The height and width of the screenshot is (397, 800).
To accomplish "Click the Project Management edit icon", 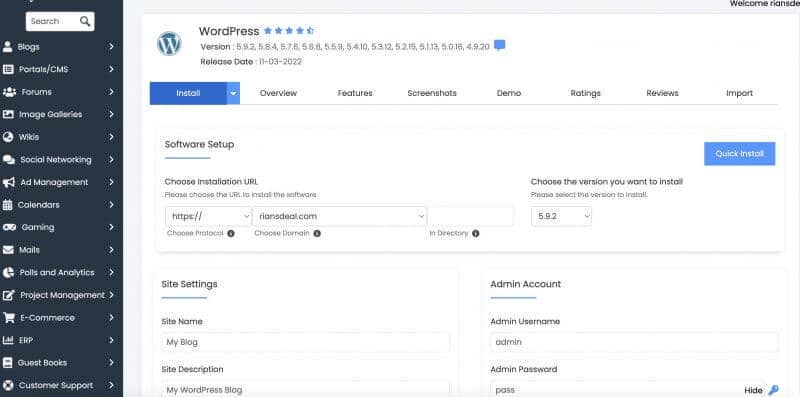I will tap(9, 295).
